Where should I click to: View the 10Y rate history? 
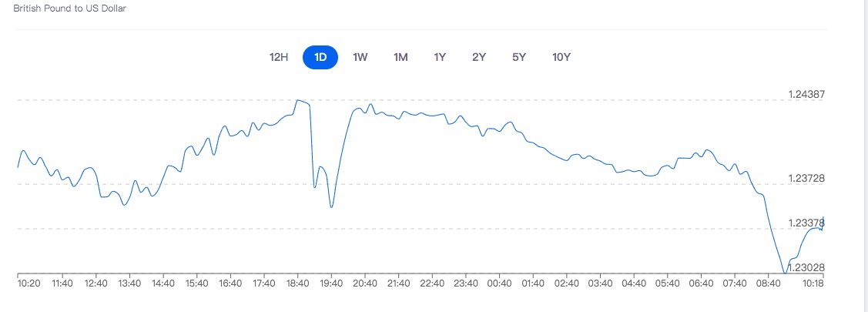(561, 58)
